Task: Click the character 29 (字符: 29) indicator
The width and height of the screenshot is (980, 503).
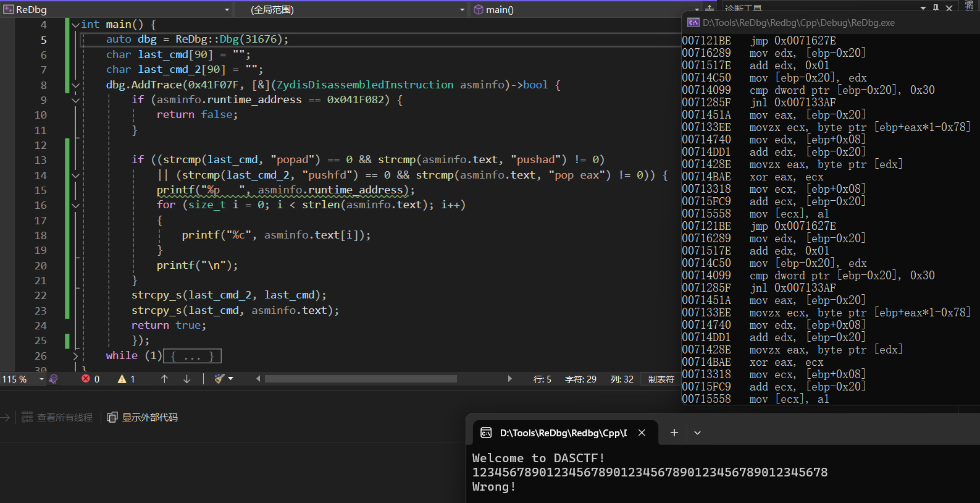Action: 580,379
